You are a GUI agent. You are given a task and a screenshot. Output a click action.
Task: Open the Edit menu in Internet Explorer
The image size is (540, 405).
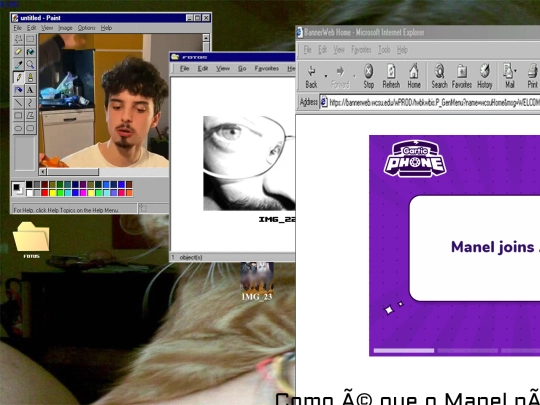pos(322,50)
